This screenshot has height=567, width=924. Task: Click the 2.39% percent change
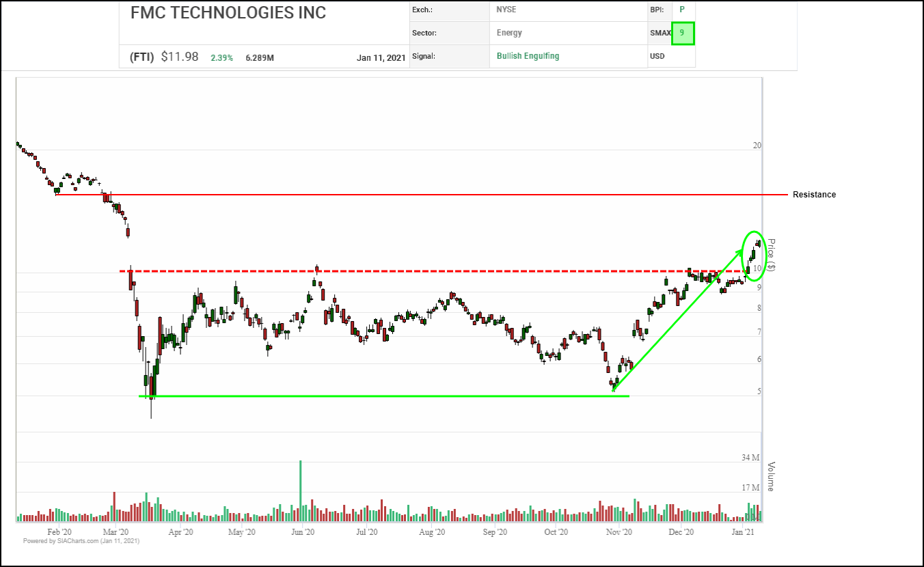(221, 58)
